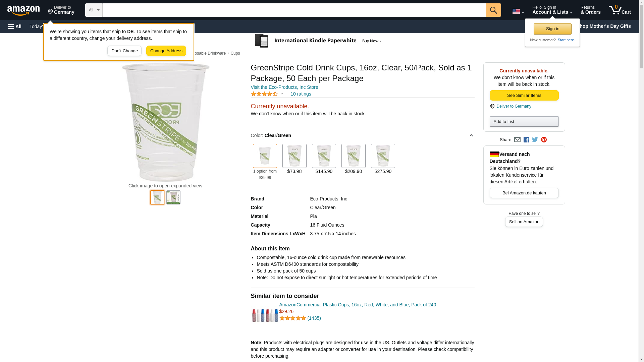The image size is (644, 362).
Task: Expand the language flag selector
Action: pyautogui.click(x=518, y=11)
